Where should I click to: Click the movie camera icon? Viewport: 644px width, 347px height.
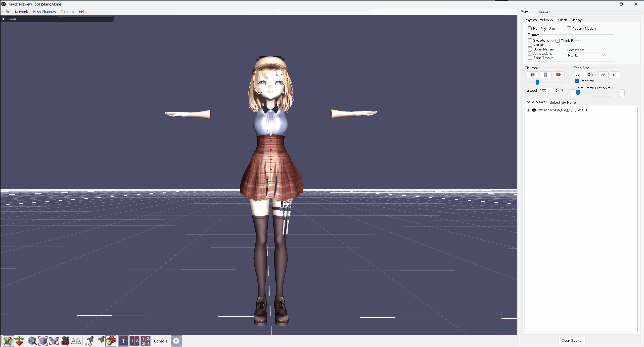point(65,341)
